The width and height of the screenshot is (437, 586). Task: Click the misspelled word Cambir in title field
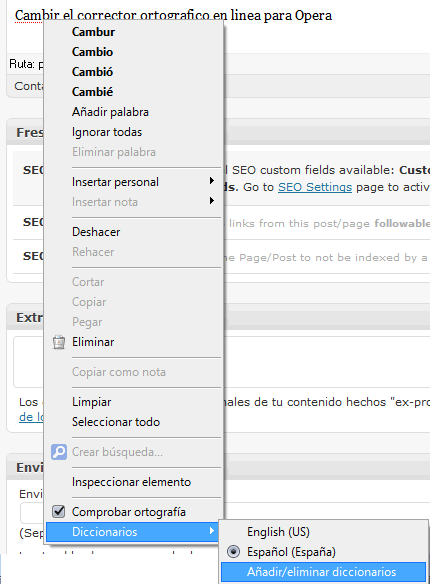pyautogui.click(x=29, y=16)
